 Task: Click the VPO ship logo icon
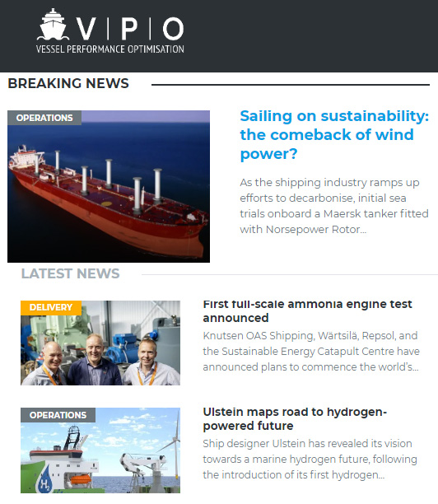coord(53,25)
